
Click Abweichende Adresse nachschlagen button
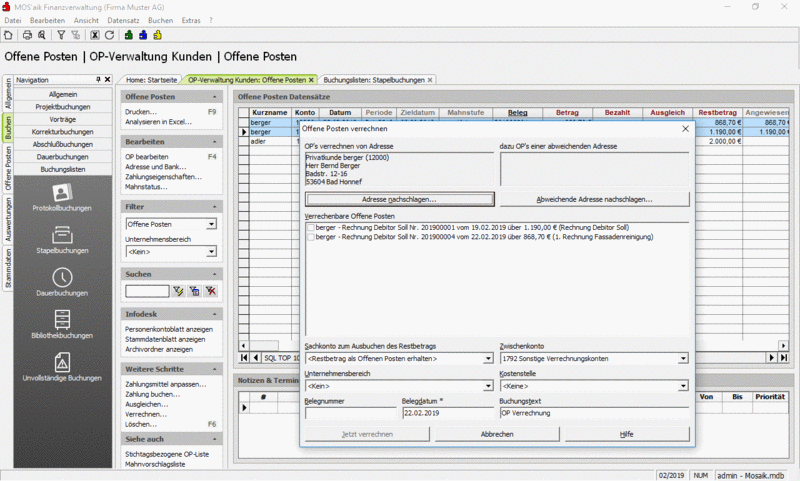(x=594, y=199)
